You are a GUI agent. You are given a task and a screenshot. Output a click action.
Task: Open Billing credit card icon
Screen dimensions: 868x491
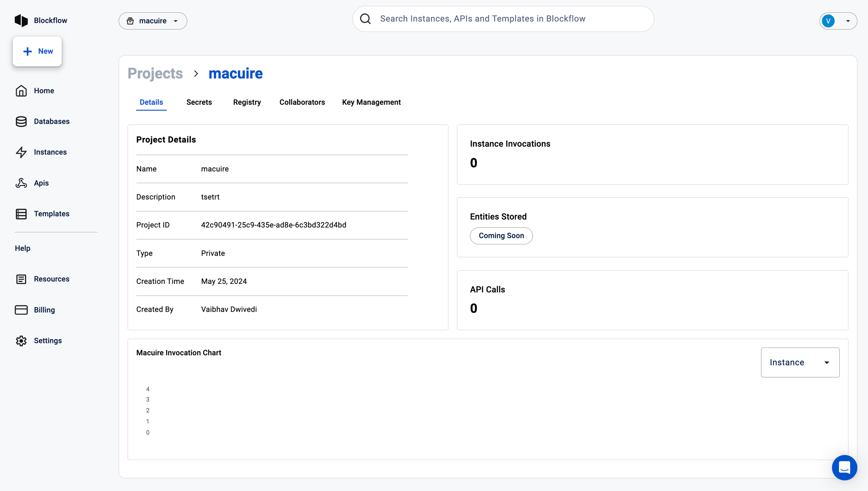pyautogui.click(x=21, y=310)
